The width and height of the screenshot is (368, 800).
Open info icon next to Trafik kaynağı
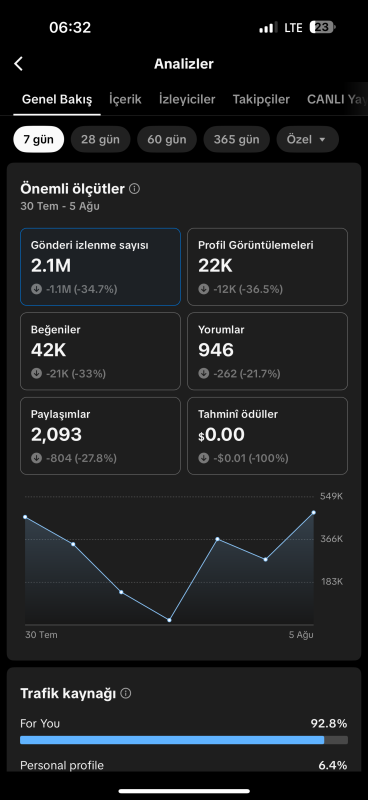[x=126, y=693]
